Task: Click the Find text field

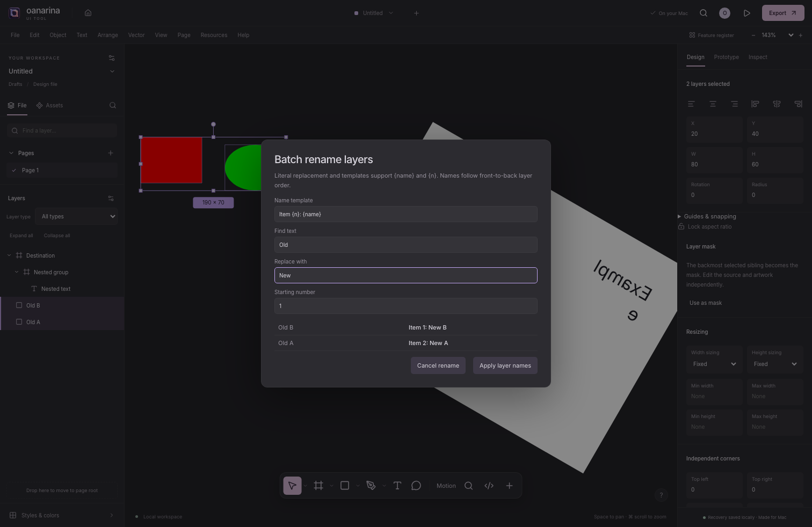Action: pyautogui.click(x=406, y=245)
